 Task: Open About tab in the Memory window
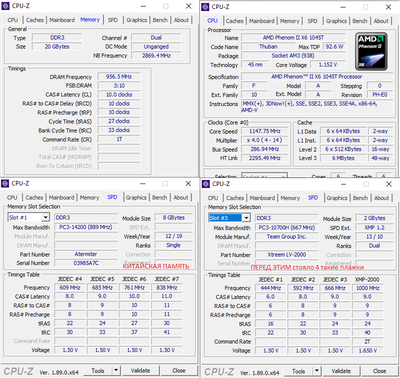pos(181,20)
